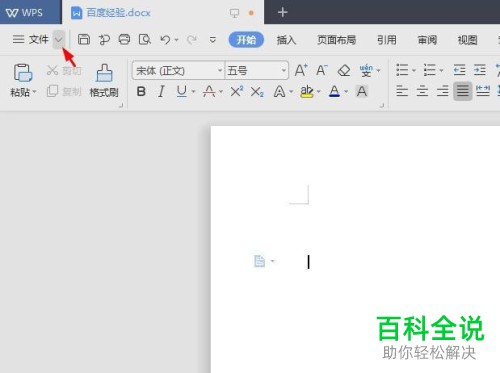This screenshot has width=500, height=373.
Task: Click the yellow highlight color button
Action: (307, 91)
